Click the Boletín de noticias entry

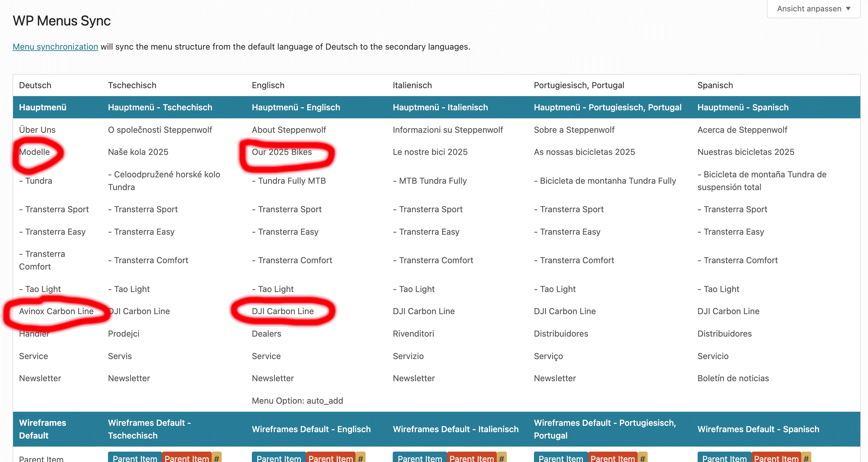(733, 378)
